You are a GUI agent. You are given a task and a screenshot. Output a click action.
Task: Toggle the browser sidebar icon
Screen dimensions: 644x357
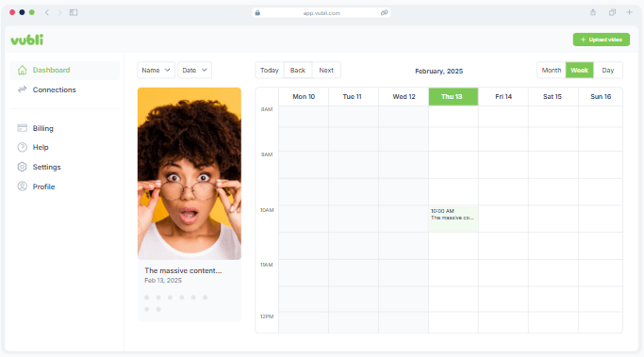[74, 13]
